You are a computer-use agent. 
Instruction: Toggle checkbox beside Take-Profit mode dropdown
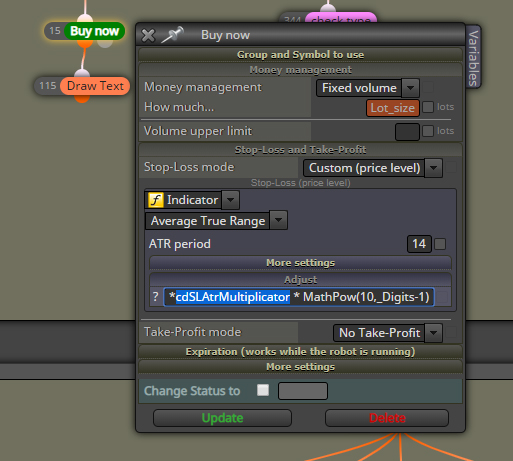(x=451, y=332)
